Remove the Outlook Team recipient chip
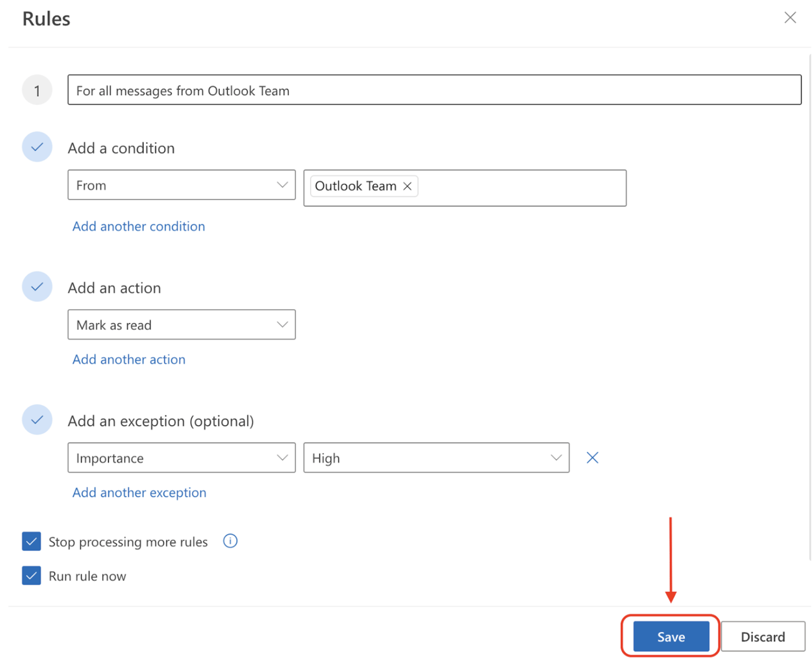Image resolution: width=812 pixels, height=660 pixels. [407, 186]
